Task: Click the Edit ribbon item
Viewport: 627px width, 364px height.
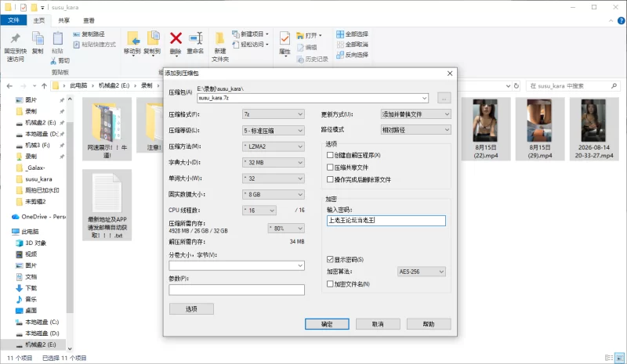Action: (x=307, y=48)
